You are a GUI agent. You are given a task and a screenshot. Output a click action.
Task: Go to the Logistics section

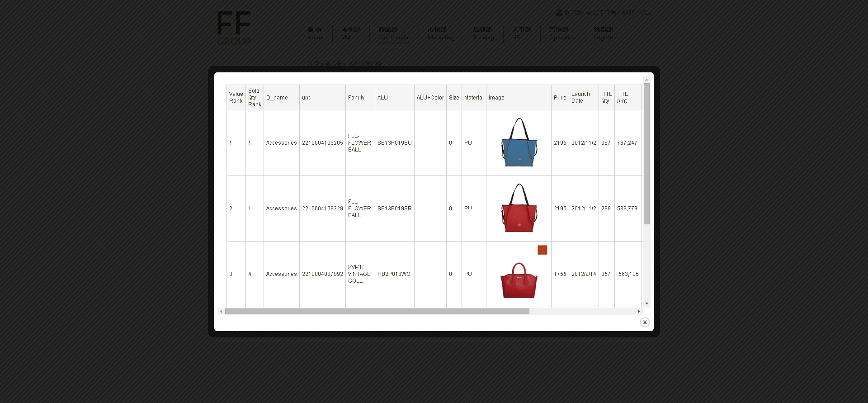coord(605,33)
